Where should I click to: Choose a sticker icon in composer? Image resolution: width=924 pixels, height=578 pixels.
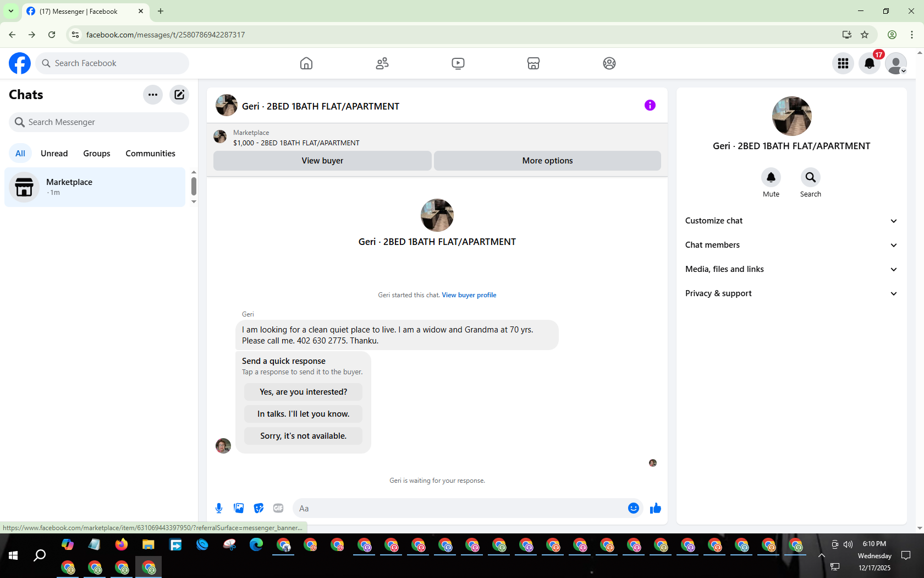point(258,508)
